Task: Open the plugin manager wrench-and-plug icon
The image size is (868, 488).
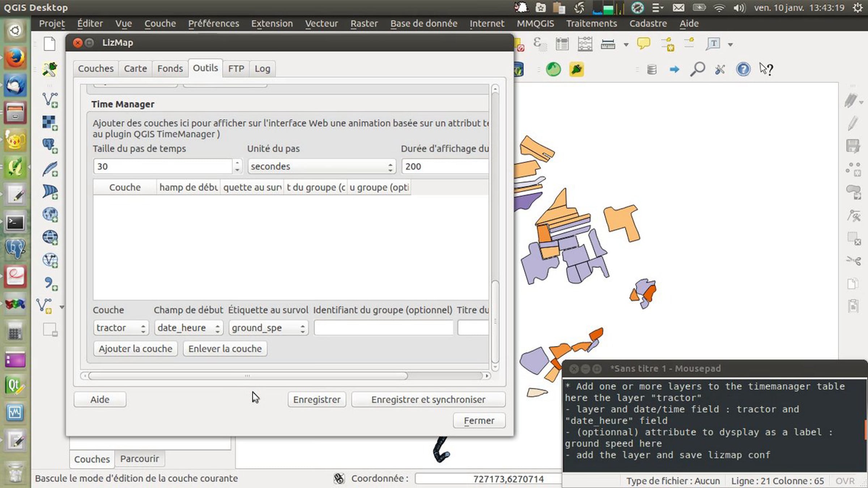Action: [50, 69]
